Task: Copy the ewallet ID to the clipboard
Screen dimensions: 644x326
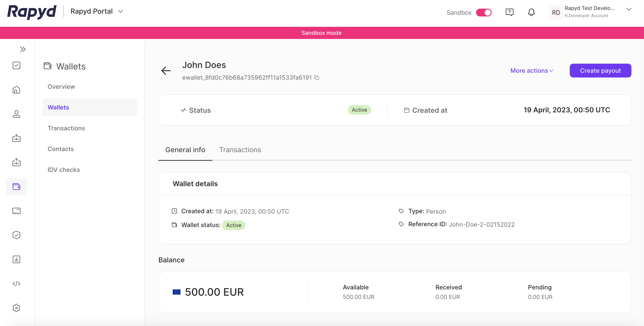Action: tap(317, 78)
